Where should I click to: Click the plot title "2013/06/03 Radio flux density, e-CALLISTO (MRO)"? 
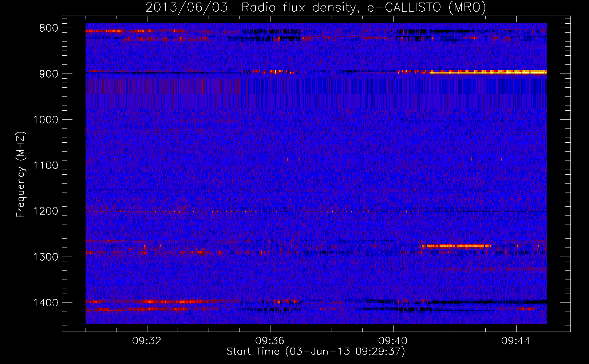point(316,7)
